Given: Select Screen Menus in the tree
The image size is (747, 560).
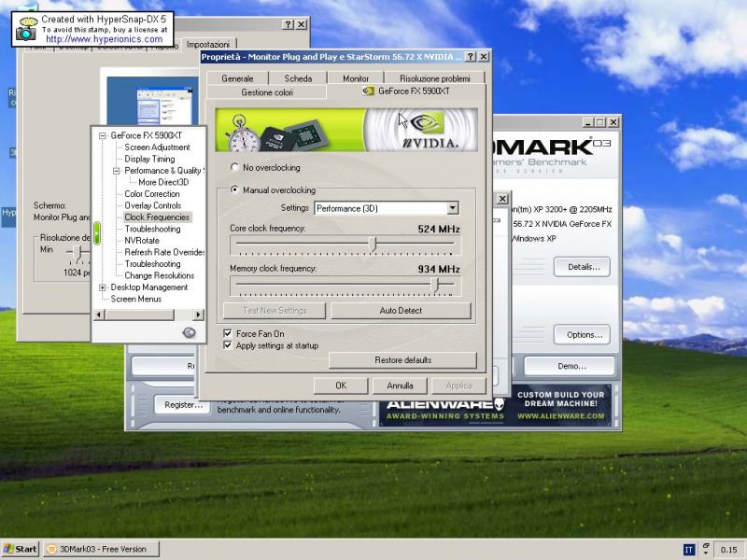Looking at the screenshot, I should [x=136, y=299].
